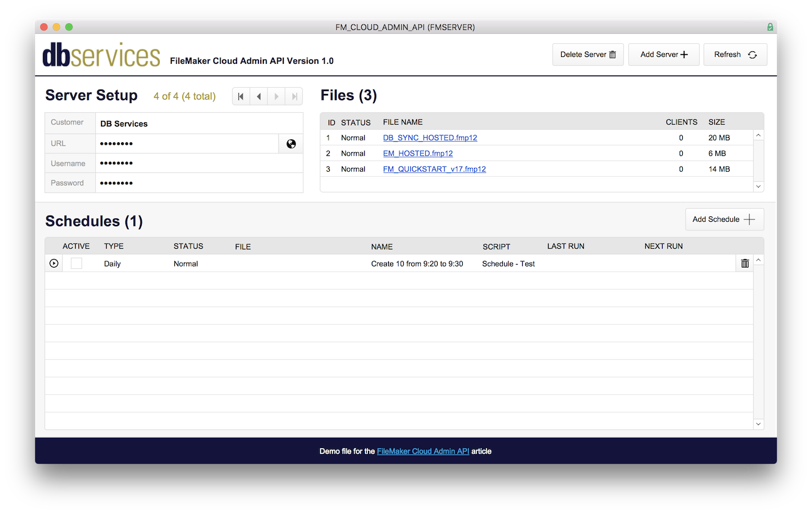The width and height of the screenshot is (812, 514).
Task: Go to the previous server record
Action: pos(258,97)
